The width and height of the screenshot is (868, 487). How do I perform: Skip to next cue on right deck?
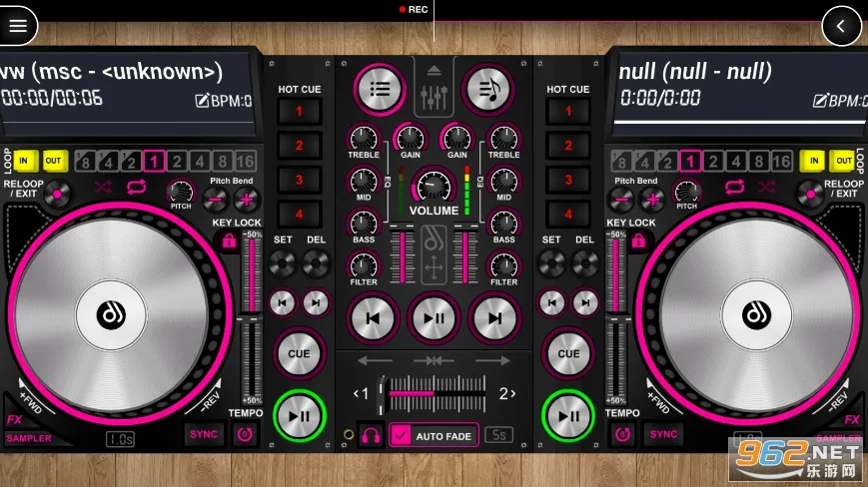(x=585, y=303)
